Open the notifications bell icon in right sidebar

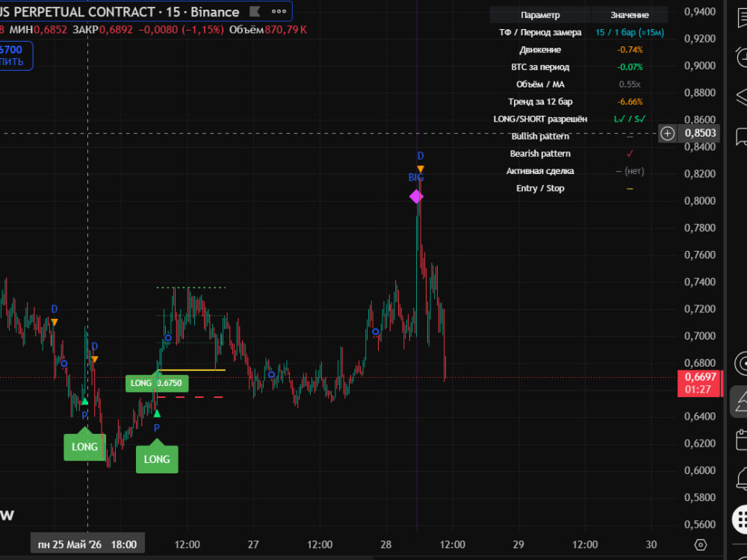point(743,478)
